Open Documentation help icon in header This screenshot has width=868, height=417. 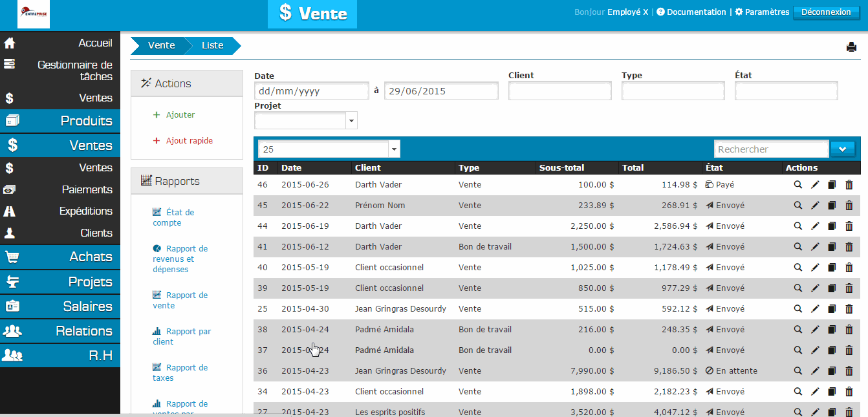660,12
